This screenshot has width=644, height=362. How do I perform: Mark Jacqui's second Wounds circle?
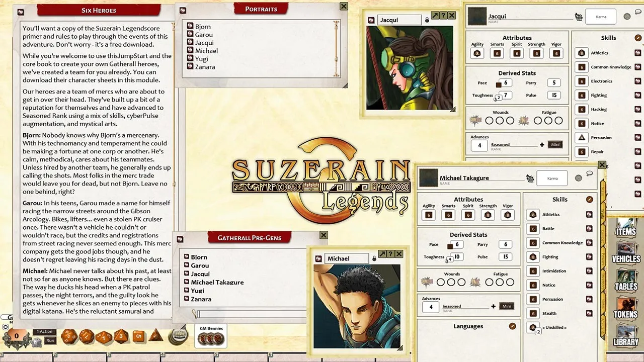click(x=500, y=121)
